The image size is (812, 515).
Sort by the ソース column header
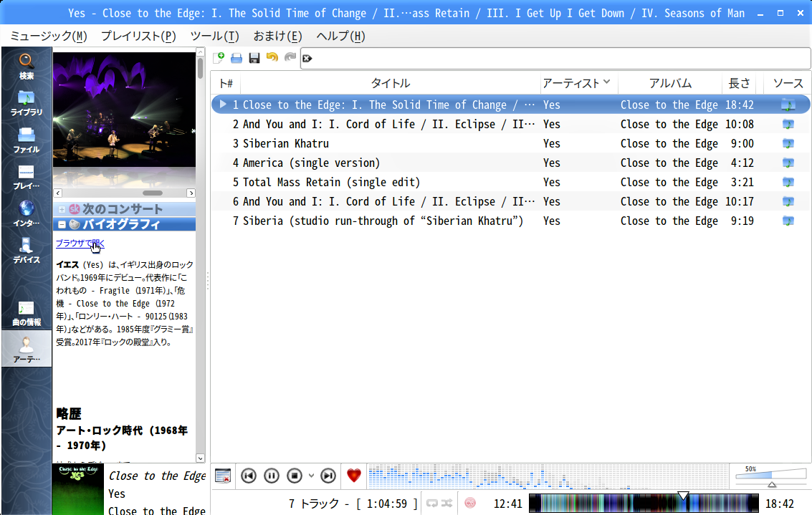pyautogui.click(x=788, y=83)
